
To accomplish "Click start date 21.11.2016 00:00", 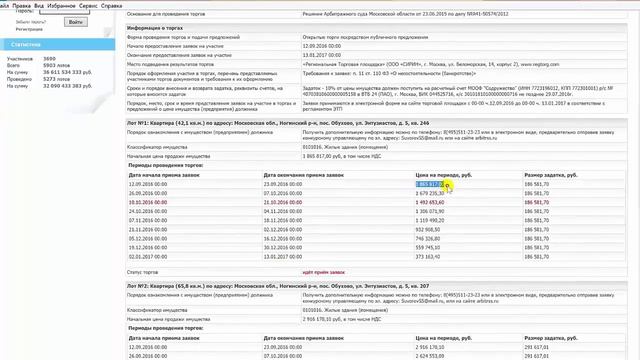I will pos(148,230).
